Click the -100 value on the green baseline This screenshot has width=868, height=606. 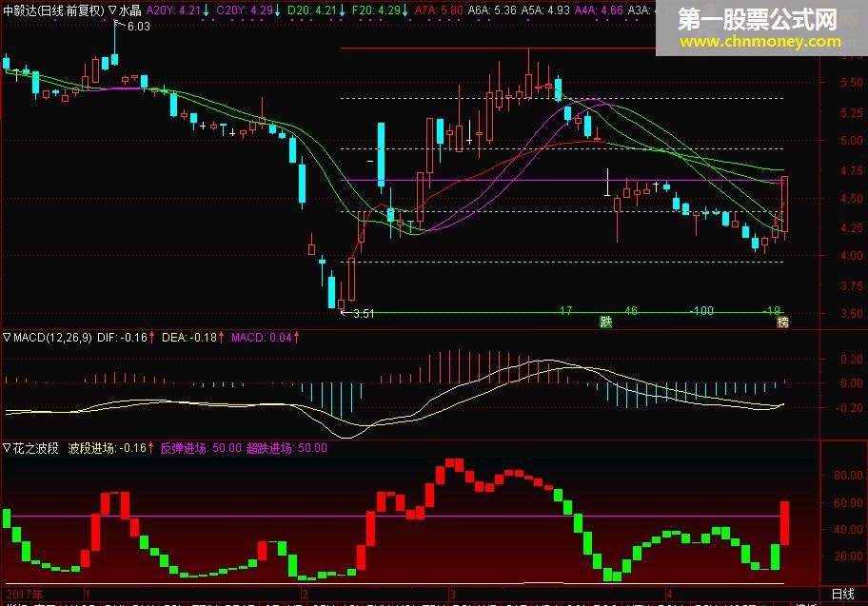[702, 311]
